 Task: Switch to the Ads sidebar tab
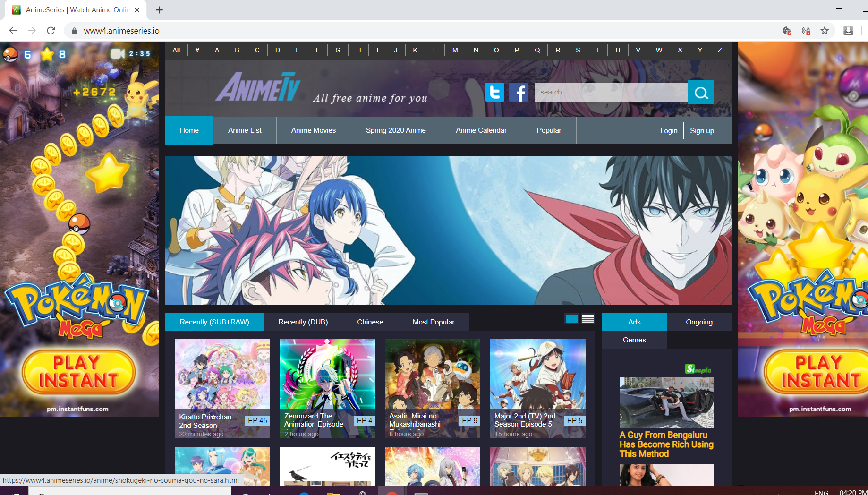tap(634, 322)
